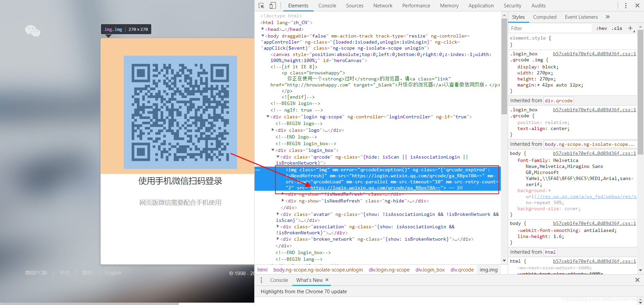The image size is (644, 305).
Task: Close the What's New tab
Action: pyautogui.click(x=327, y=280)
